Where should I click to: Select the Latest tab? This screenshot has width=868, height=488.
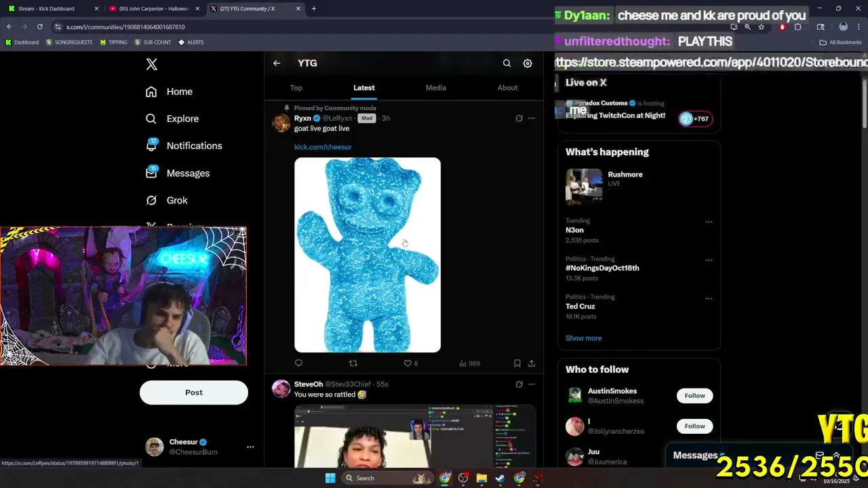click(x=364, y=87)
